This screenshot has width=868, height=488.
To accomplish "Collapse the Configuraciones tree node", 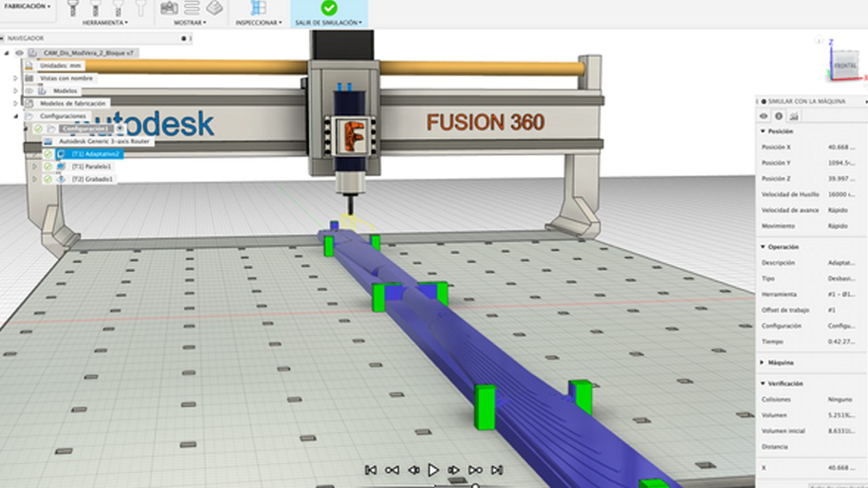I will tap(16, 116).
